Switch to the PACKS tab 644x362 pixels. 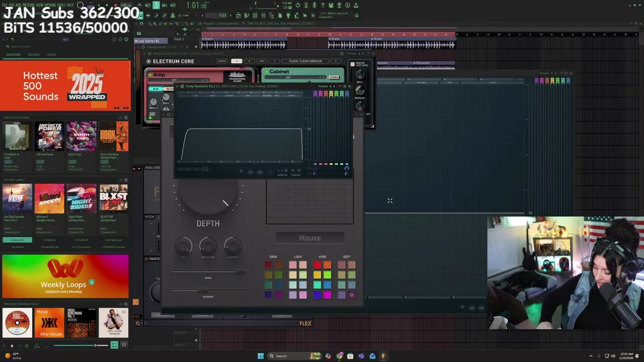click(x=51, y=54)
